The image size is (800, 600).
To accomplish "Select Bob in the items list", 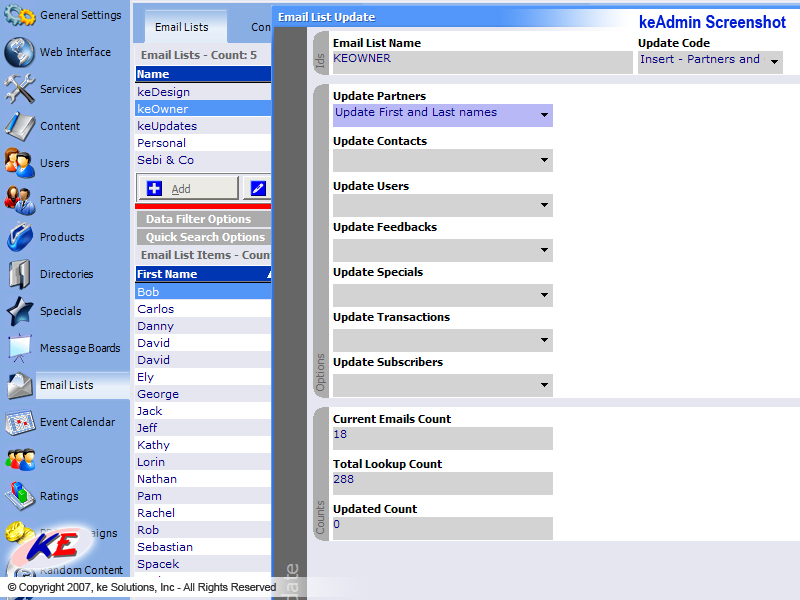I will tap(203, 292).
